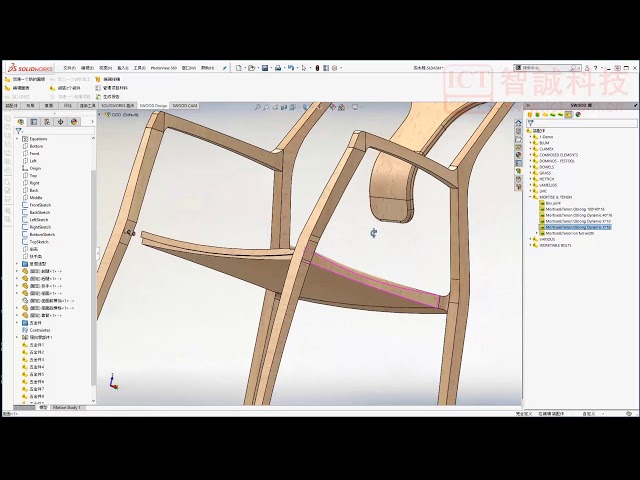Click the user login icon near search
The height and width of the screenshot is (480, 640).
pos(587,68)
